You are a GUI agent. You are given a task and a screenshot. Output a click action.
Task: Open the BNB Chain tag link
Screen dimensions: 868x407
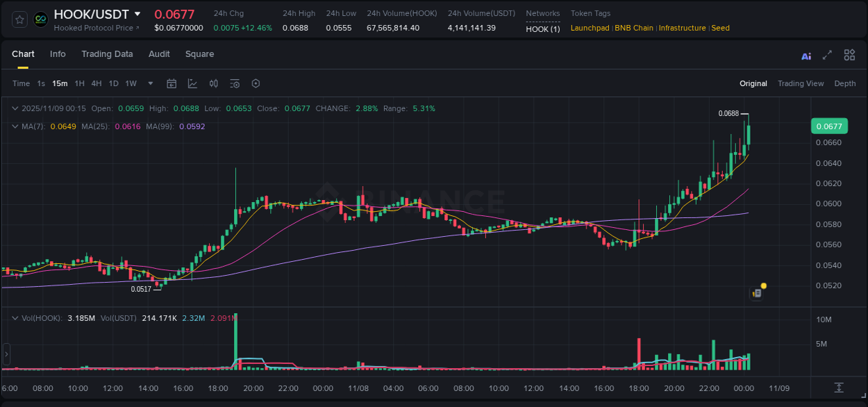click(x=633, y=28)
